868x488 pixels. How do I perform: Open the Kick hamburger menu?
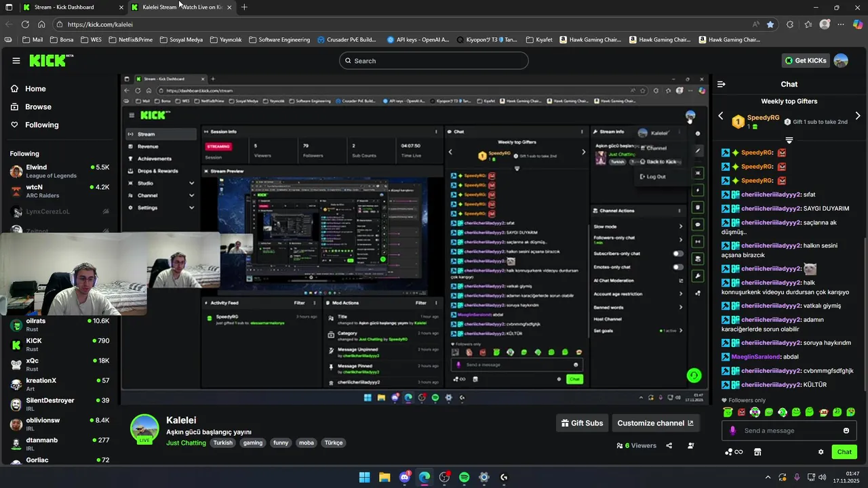pyautogui.click(x=16, y=61)
